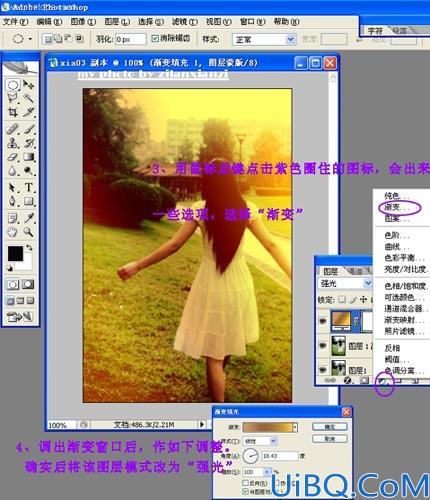This screenshot has height=500, width=430.
Task: Cancel the gradient fill dialog with 取消
Action: [330, 439]
